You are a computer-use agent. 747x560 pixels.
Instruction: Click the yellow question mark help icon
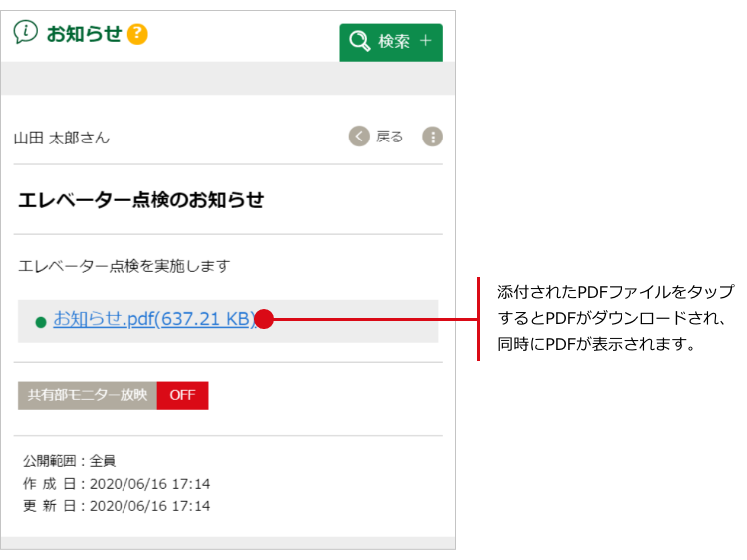(137, 34)
